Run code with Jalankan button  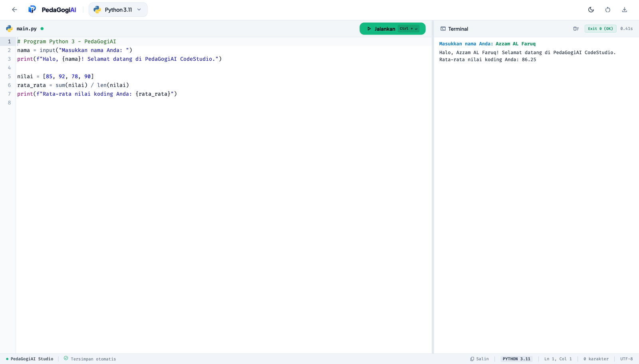392,29
